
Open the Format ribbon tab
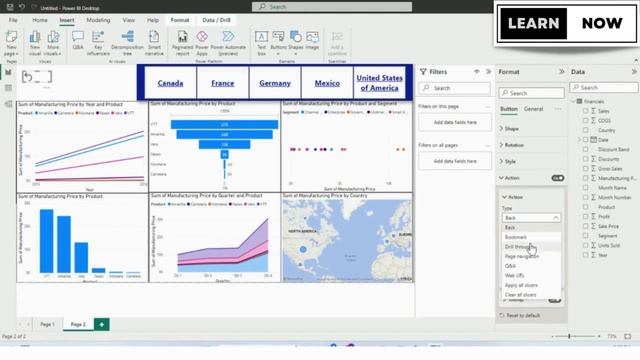[180, 20]
